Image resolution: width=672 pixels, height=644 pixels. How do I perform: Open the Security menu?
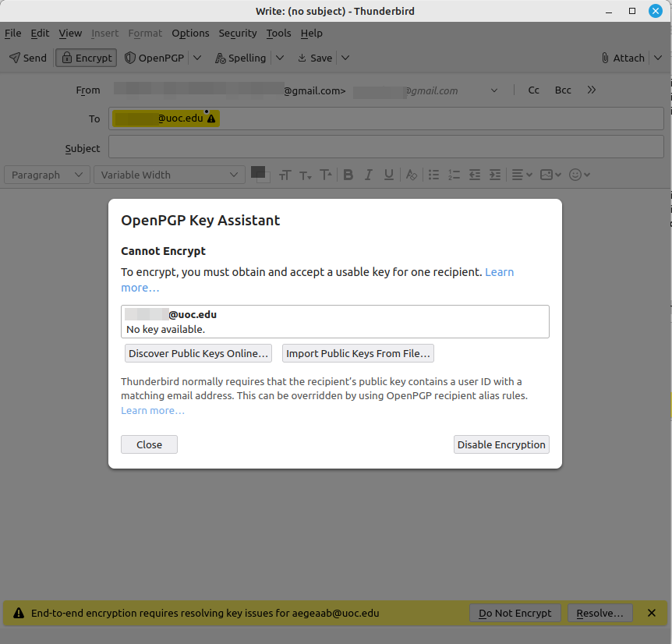[238, 33]
